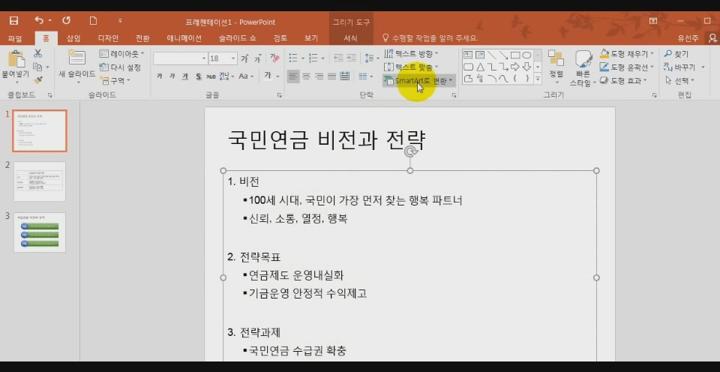
Task: Open 도형 윤곽선 shape outline menu
Action: click(627, 67)
